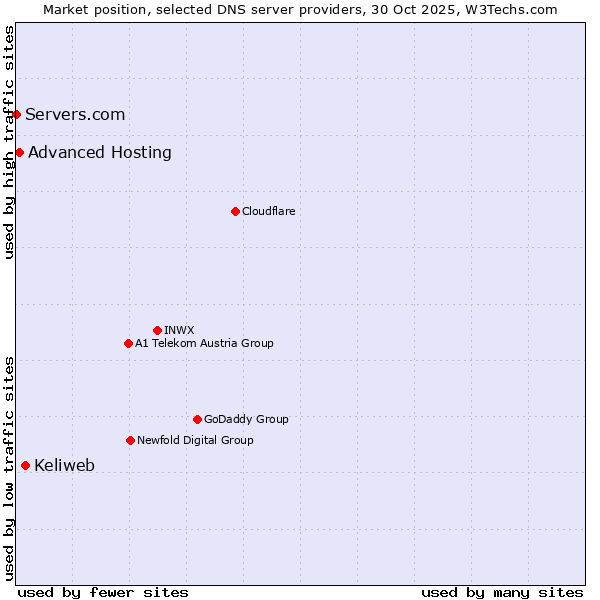Screen dimensions: 600x600
Task: Select the A1 Telekom Austria Group label
Action: [x=204, y=343]
